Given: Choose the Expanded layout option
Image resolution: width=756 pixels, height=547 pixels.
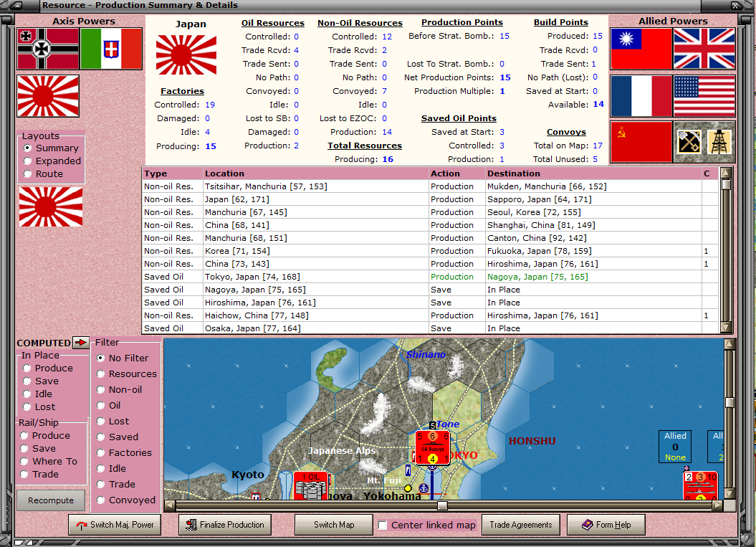Looking at the screenshot, I should [x=27, y=161].
